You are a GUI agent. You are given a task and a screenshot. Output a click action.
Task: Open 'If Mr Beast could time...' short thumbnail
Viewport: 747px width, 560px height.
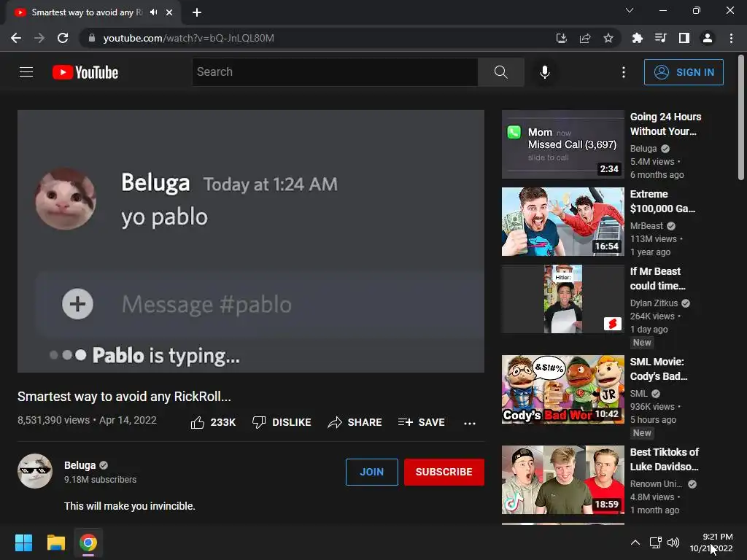[562, 298]
